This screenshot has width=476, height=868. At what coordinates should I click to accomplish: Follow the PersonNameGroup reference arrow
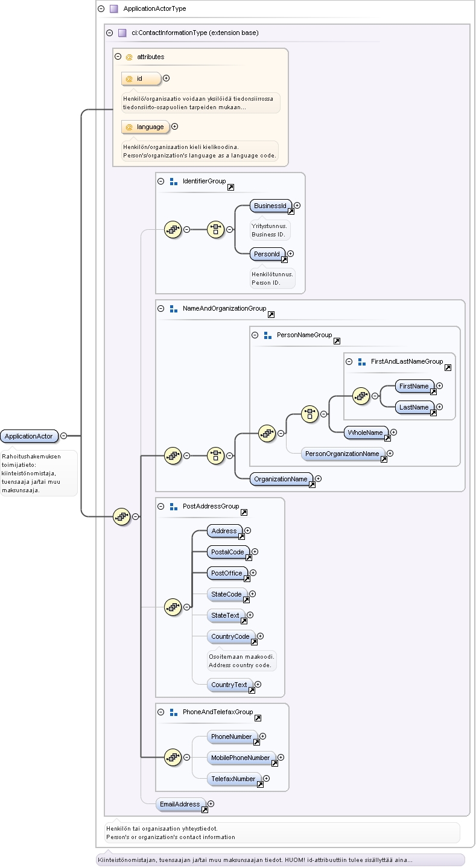pos(337,341)
